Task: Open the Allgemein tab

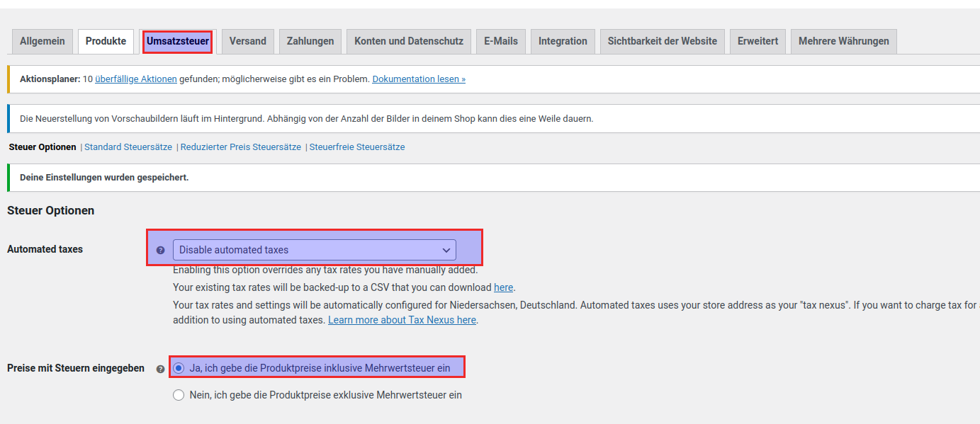Action: (x=42, y=41)
